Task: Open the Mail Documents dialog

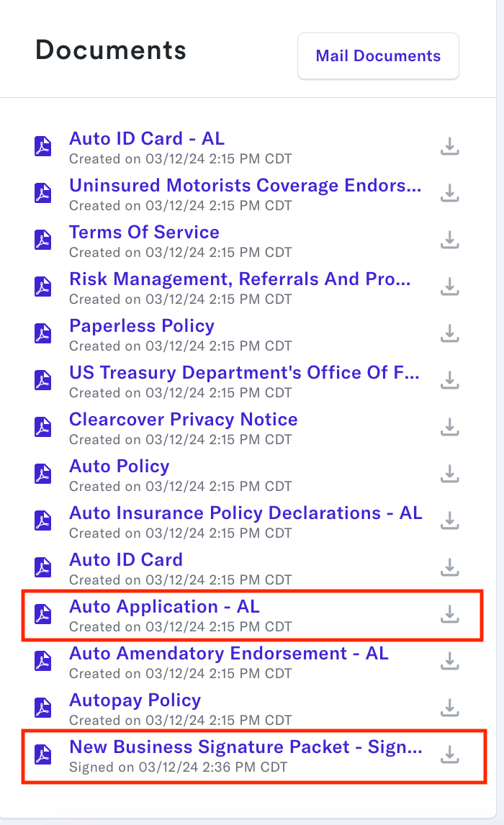Action: (378, 55)
